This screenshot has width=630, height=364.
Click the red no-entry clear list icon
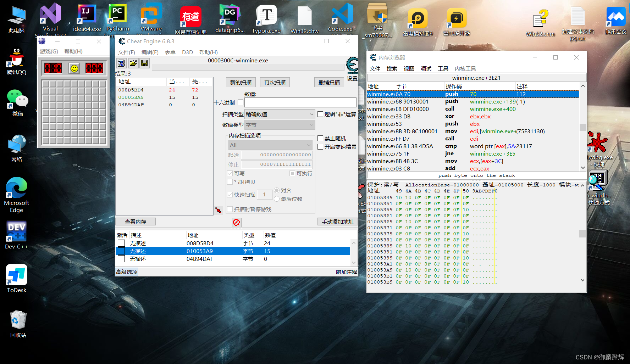[237, 222]
